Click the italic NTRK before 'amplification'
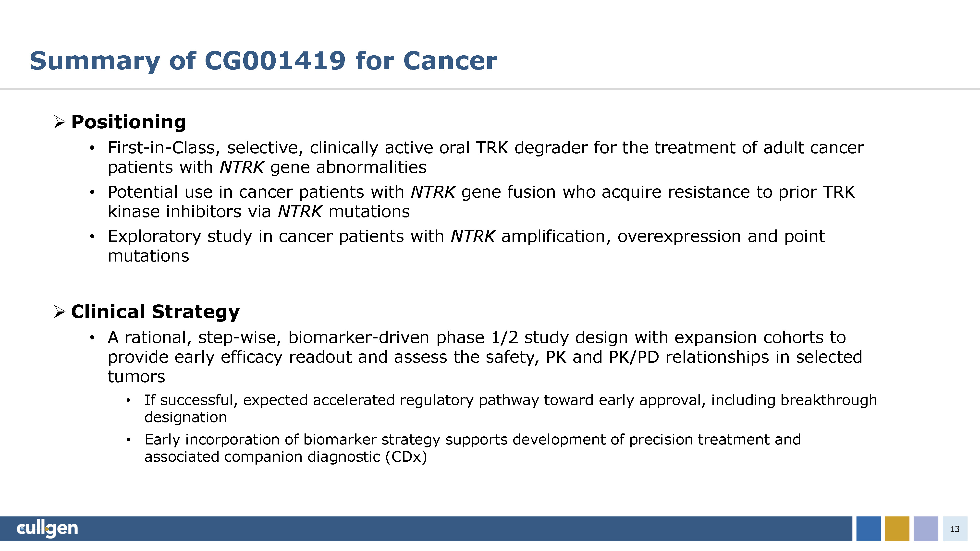The width and height of the screenshot is (980, 551). [x=473, y=237]
